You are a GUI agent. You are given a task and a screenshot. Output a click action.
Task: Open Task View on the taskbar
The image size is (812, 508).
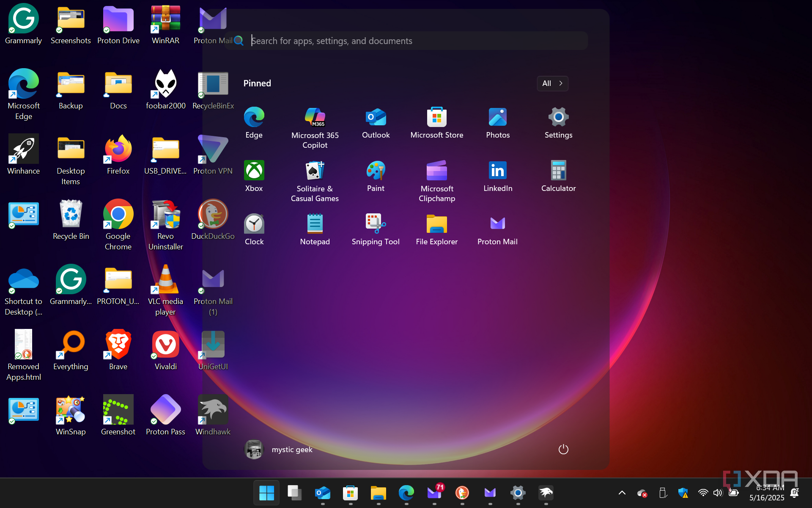294,493
